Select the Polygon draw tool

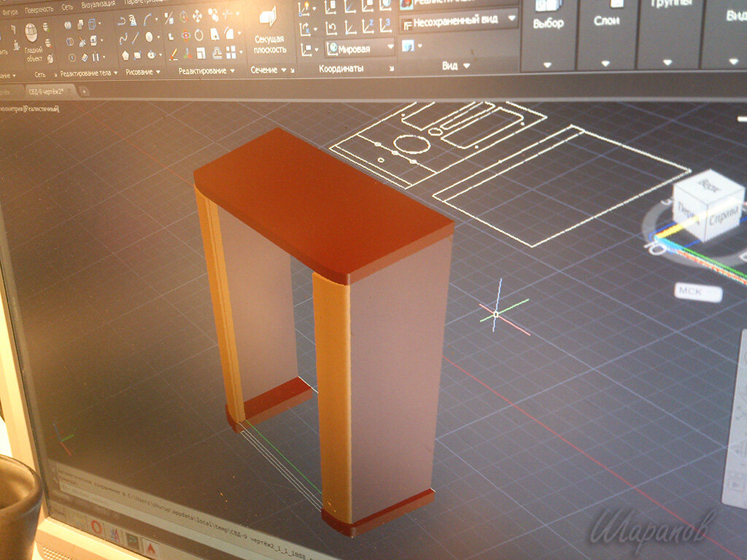point(125,55)
